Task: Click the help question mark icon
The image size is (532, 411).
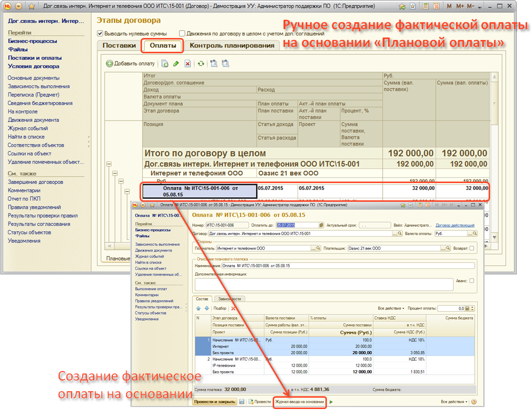Action: coord(474,402)
